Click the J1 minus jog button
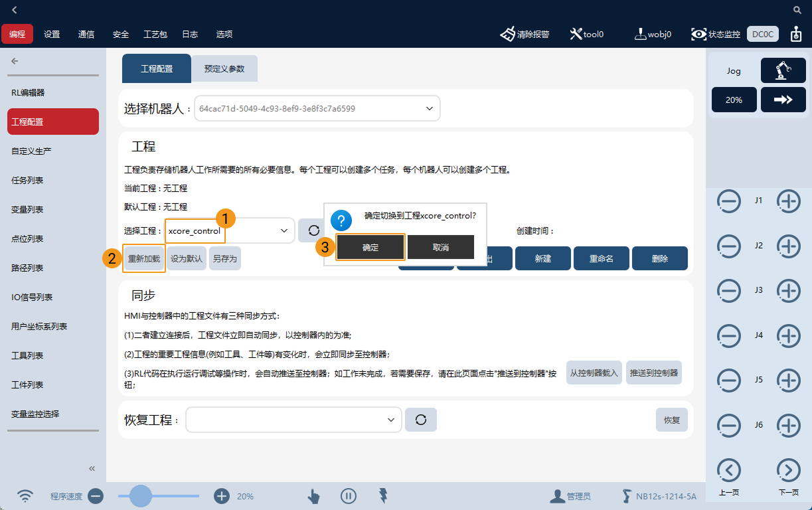 pyautogui.click(x=729, y=201)
